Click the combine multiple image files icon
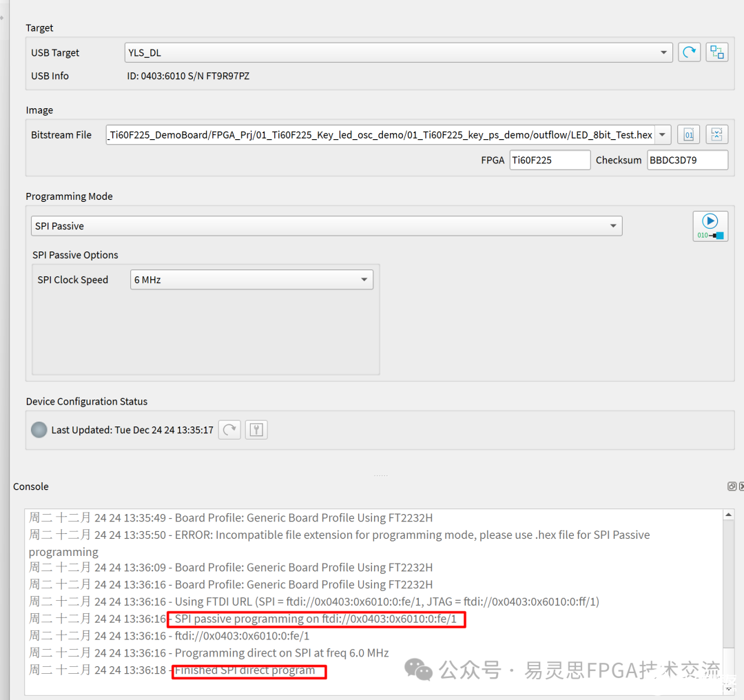 tap(716, 134)
